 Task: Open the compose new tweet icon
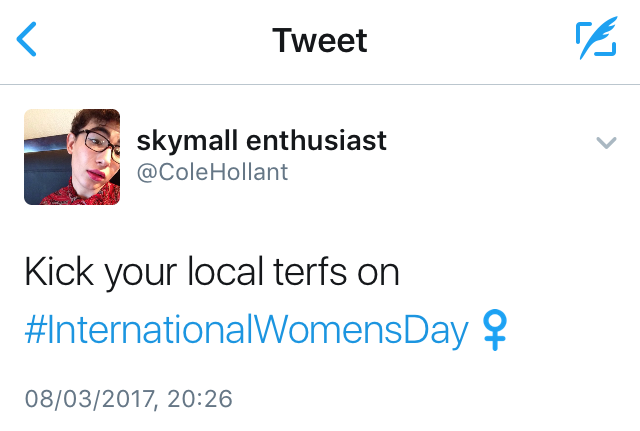pos(596,40)
